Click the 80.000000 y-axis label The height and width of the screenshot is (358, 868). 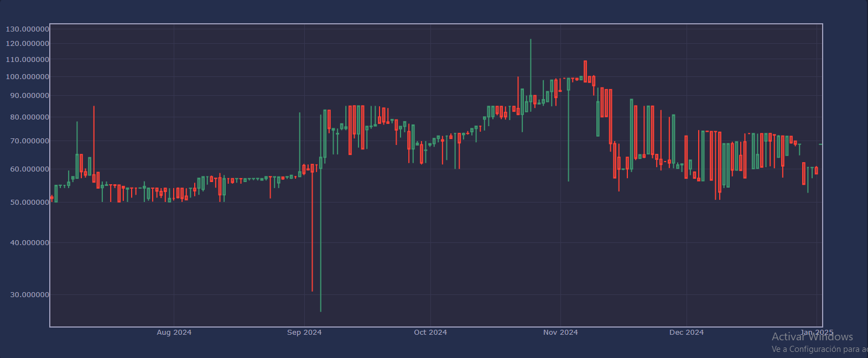(x=30, y=117)
